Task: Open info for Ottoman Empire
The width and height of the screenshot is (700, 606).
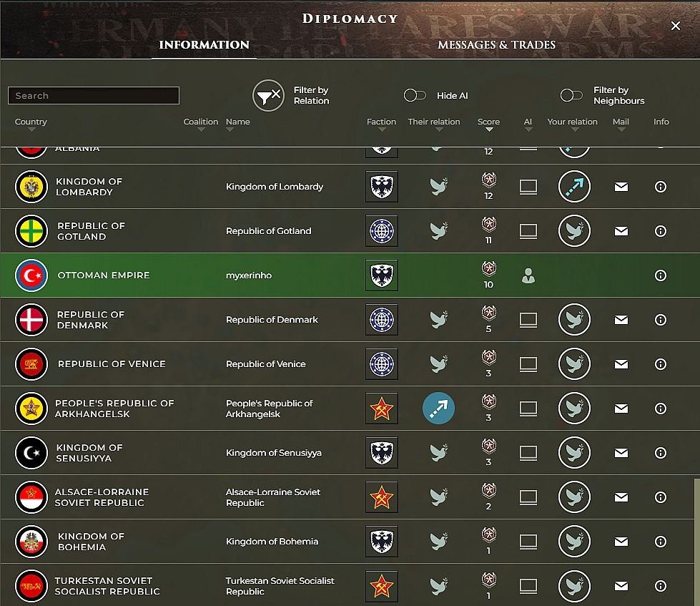Action: coord(661,275)
